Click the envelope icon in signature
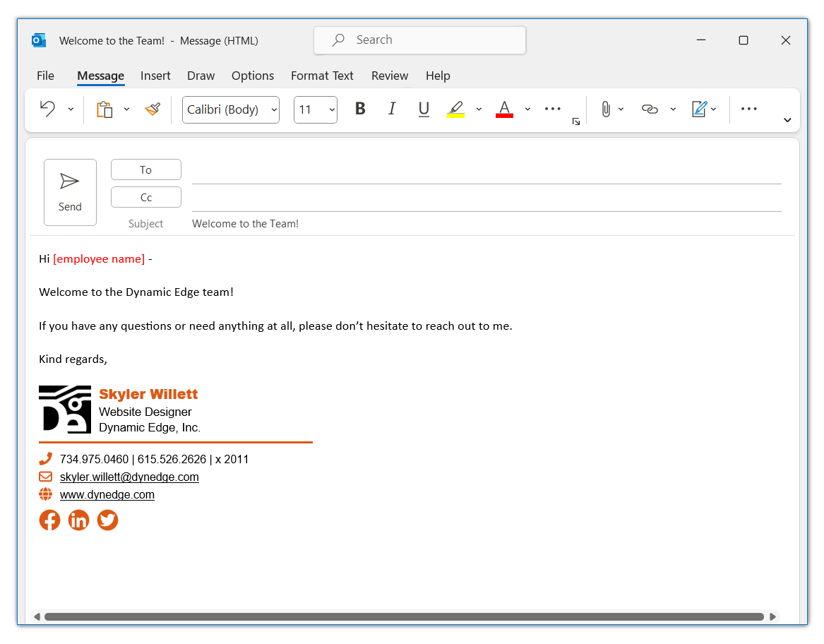The height and width of the screenshot is (644, 824). click(x=46, y=477)
